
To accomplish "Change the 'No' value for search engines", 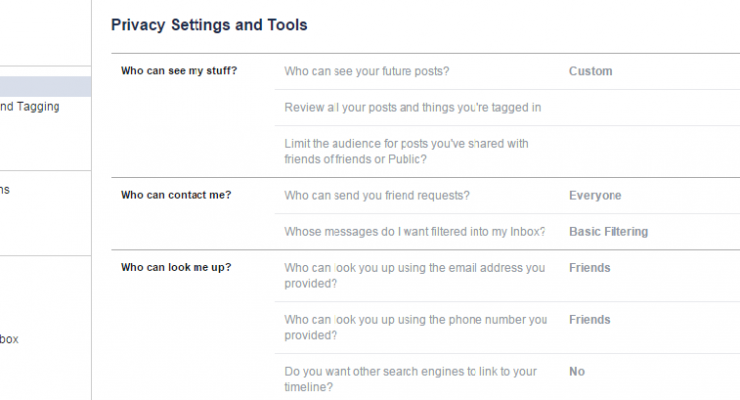I will [x=577, y=371].
